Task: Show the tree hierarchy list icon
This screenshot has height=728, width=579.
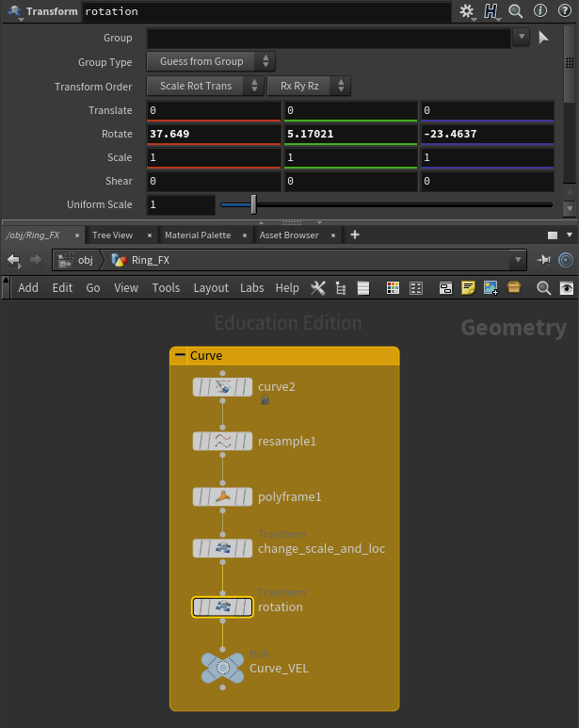Action: click(341, 288)
